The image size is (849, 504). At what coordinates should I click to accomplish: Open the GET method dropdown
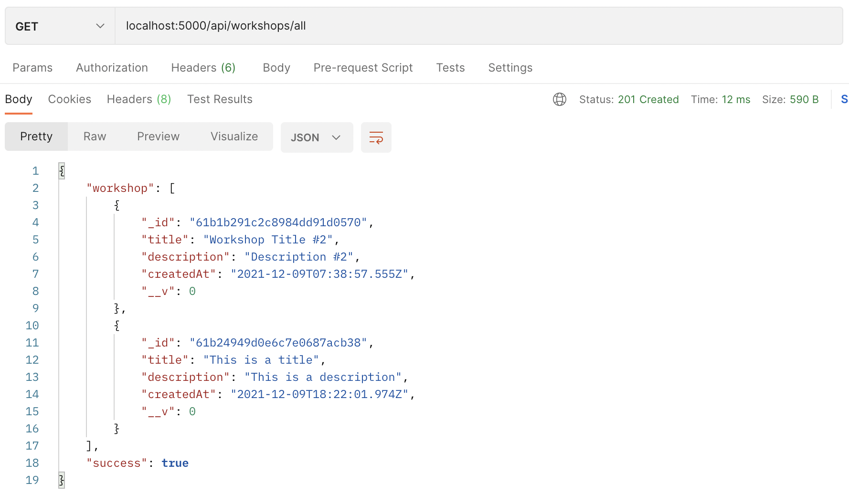60,26
